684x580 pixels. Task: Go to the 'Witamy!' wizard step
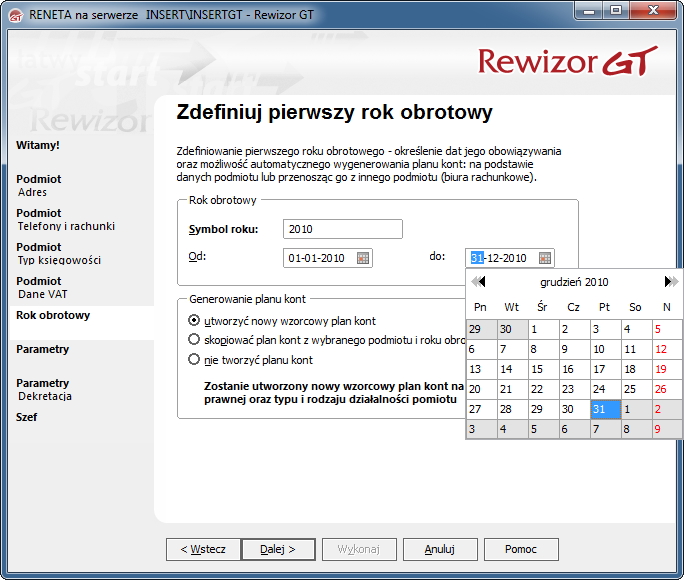tap(38, 145)
